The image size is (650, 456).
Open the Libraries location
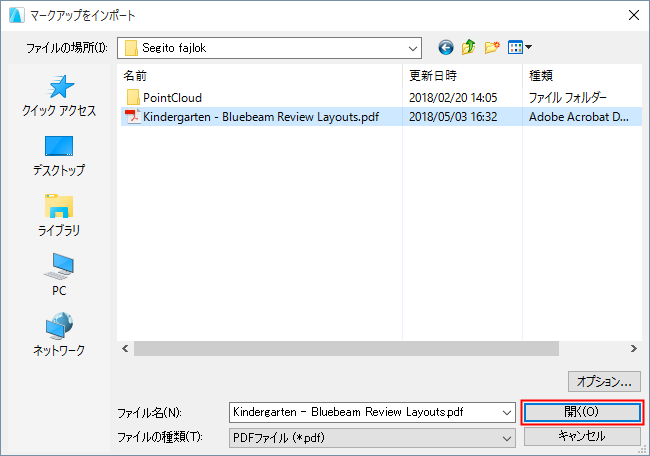point(59,215)
